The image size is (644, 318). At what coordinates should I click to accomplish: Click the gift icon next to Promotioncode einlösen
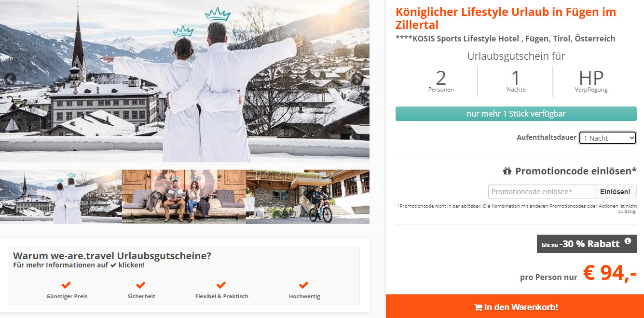507,171
